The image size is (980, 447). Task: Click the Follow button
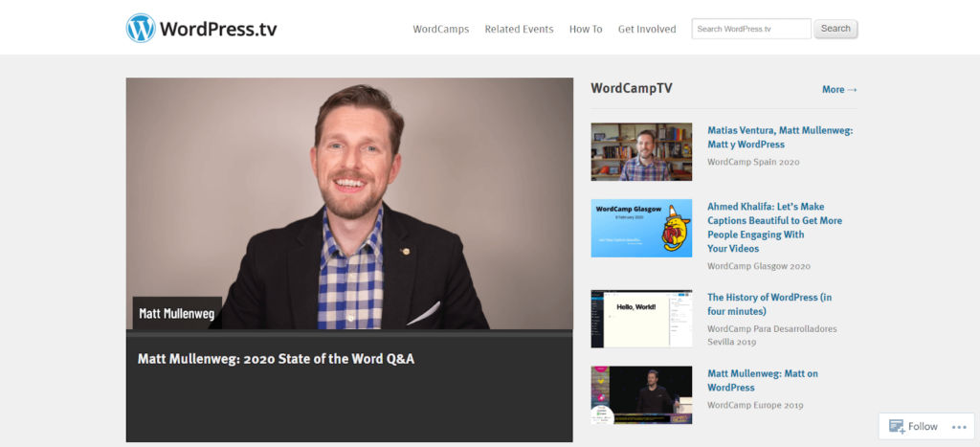coord(913,426)
